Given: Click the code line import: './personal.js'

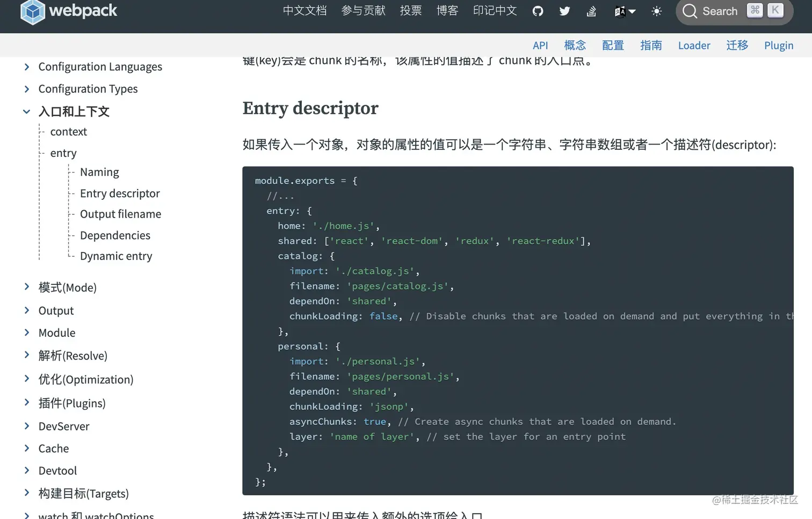Looking at the screenshot, I should coord(357,361).
